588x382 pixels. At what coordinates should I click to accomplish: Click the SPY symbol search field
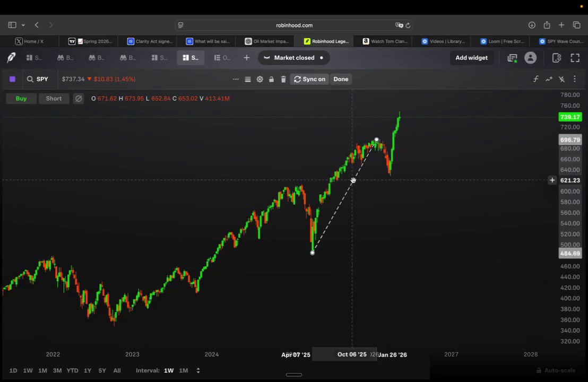coord(38,79)
